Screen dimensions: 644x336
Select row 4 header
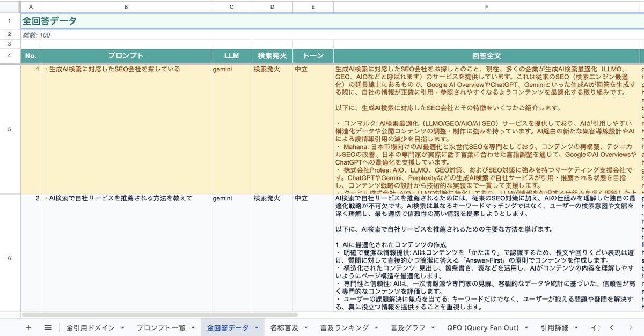(x=10, y=56)
